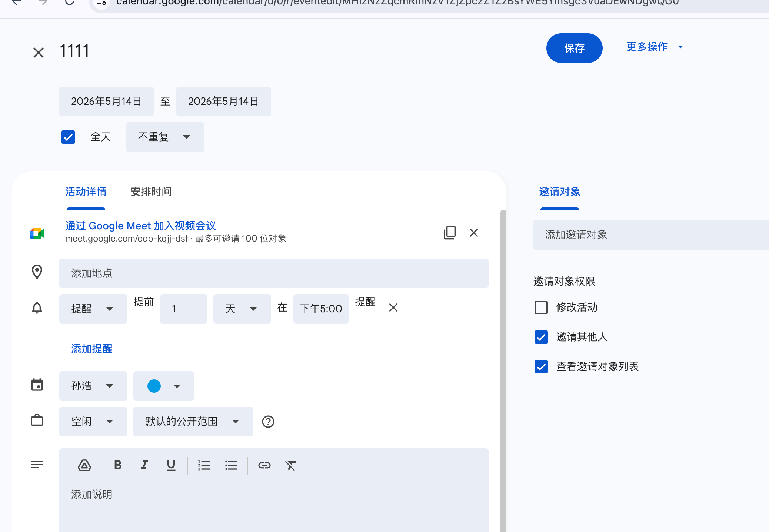Click the 添加说明 description area
Screen dimensions: 769x532
[274, 506]
